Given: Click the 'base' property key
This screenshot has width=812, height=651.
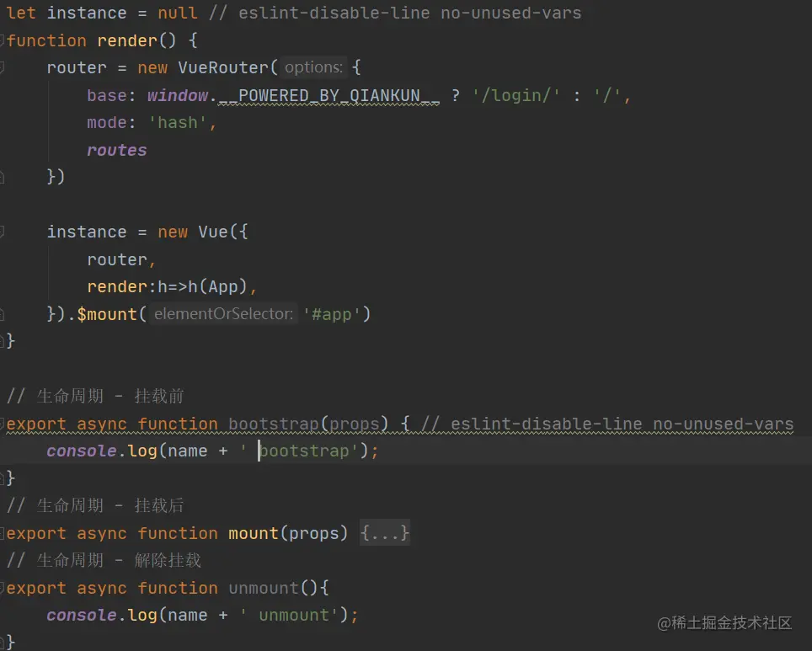Looking at the screenshot, I should pos(107,95).
